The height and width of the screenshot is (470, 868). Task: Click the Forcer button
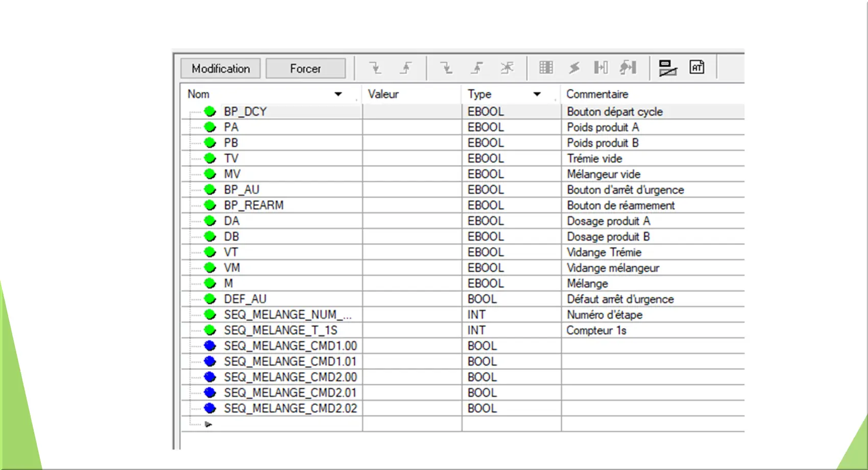point(305,68)
